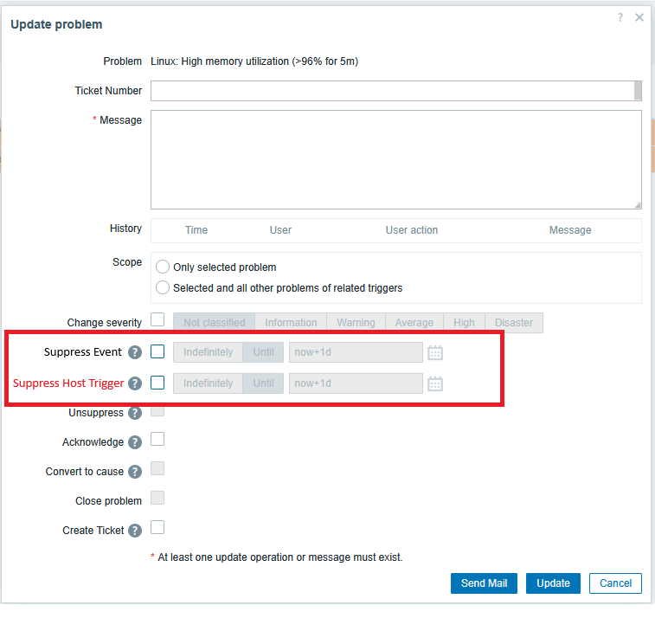Click the question mark help icon in dialog header
Screen dimensions: 655x644
coord(620,17)
